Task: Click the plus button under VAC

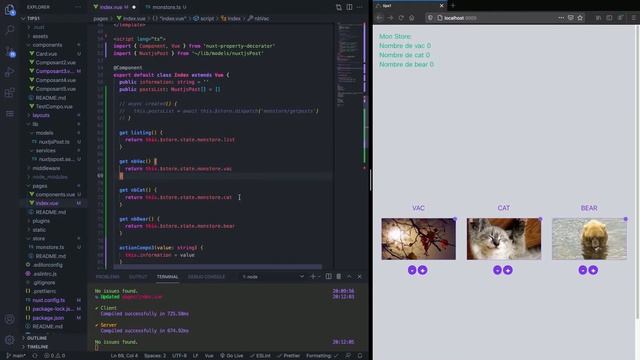Action: coord(422,270)
